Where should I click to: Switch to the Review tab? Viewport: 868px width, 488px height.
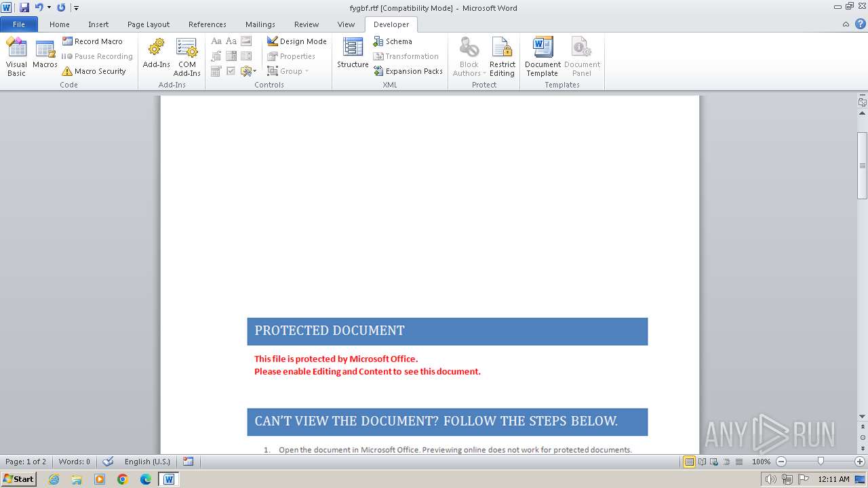tap(307, 24)
